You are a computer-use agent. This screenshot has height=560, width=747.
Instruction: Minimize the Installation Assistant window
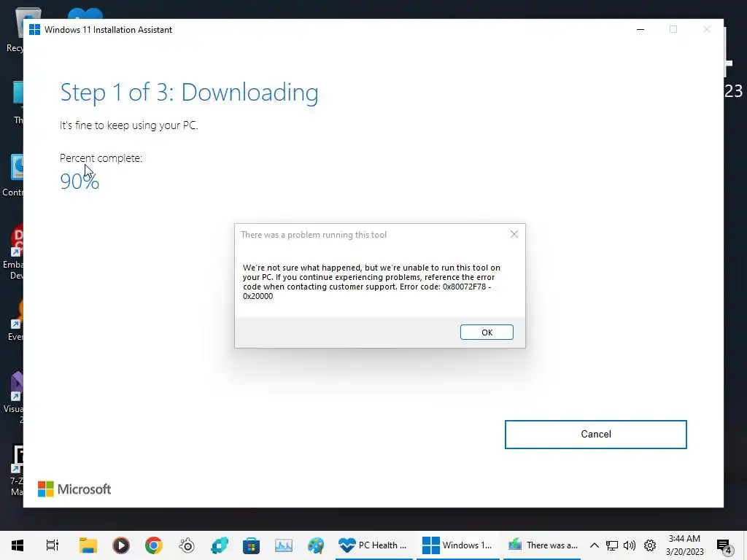coord(640,29)
